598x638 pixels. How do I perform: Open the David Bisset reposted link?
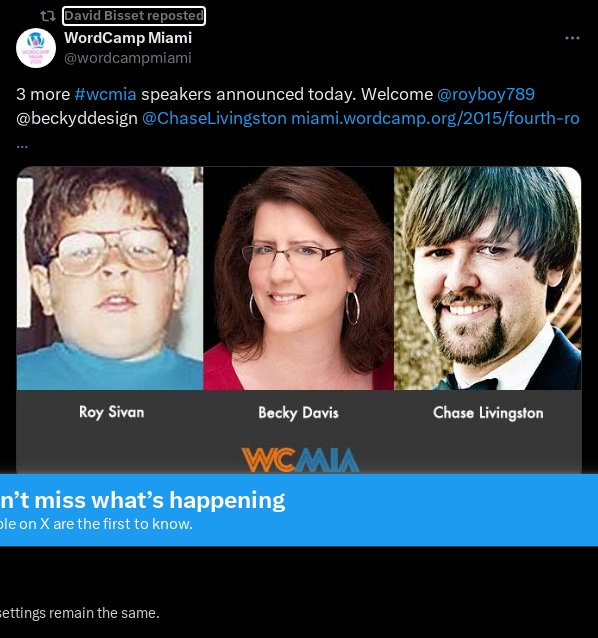click(x=134, y=16)
